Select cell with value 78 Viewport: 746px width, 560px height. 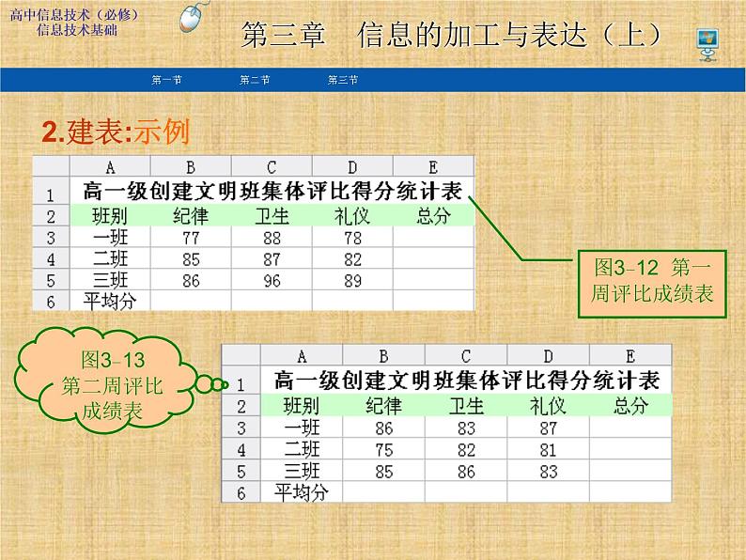[x=352, y=238]
